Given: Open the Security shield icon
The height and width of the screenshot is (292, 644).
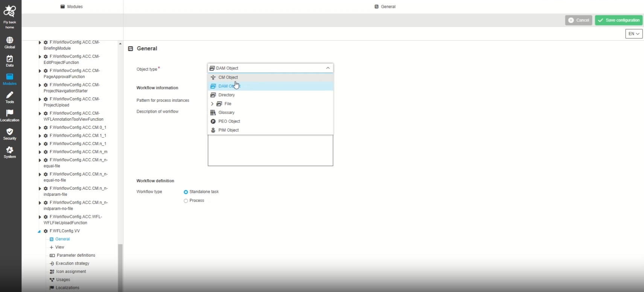Looking at the screenshot, I should 10,132.
